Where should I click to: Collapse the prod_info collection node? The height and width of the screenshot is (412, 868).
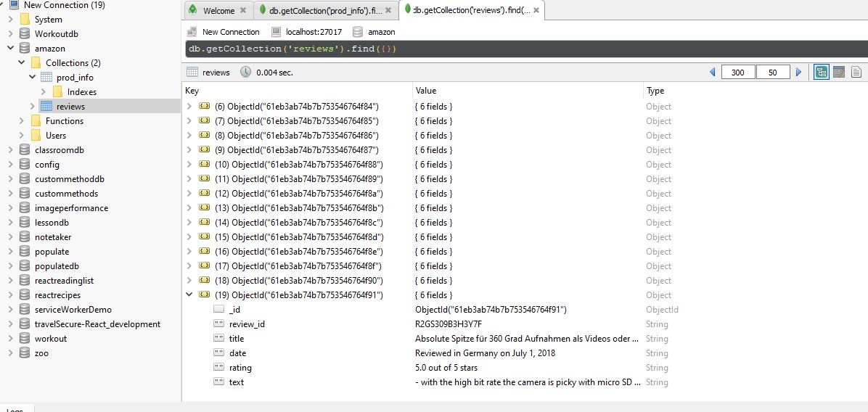[x=33, y=77]
